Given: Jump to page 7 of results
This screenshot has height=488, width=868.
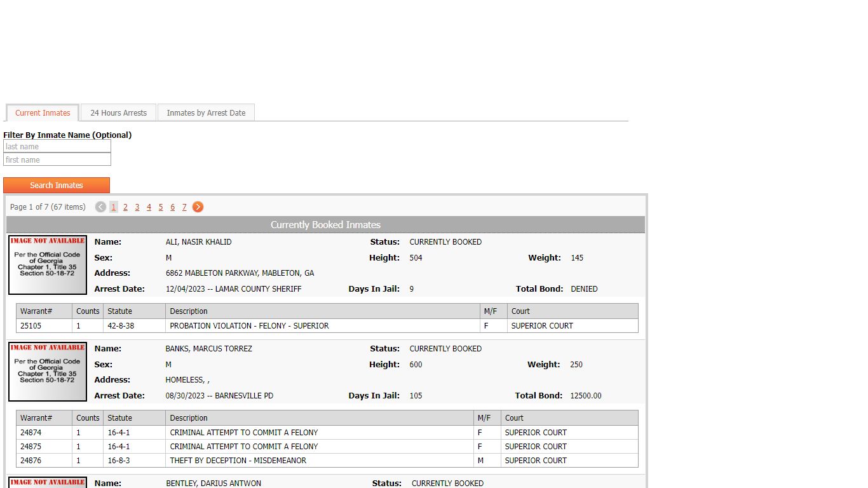Looking at the screenshot, I should pos(184,207).
